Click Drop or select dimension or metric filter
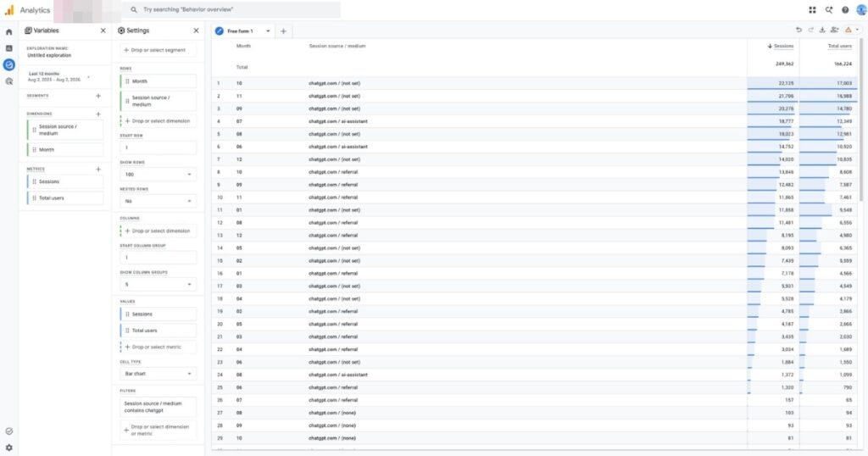This screenshot has height=456, width=868. [159, 430]
